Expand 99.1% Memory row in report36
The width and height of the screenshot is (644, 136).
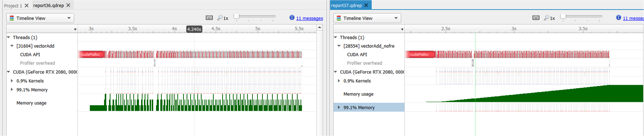pos(12,90)
